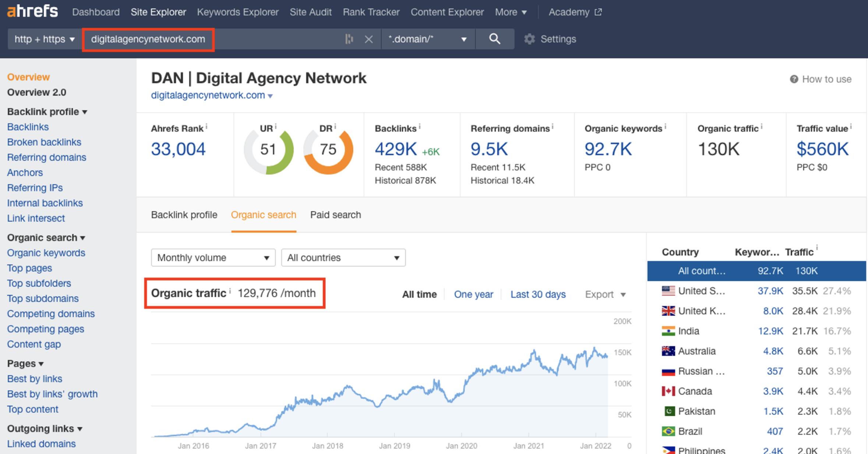Switch to the Paid search tab

click(x=335, y=215)
